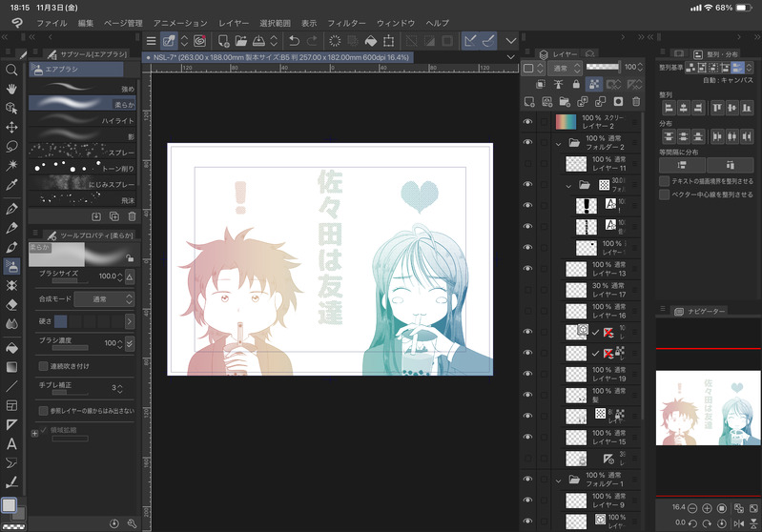Image resolution: width=762 pixels, height=532 pixels.
Task: Select the 強め airbrush sub tool
Action: [x=82, y=88]
